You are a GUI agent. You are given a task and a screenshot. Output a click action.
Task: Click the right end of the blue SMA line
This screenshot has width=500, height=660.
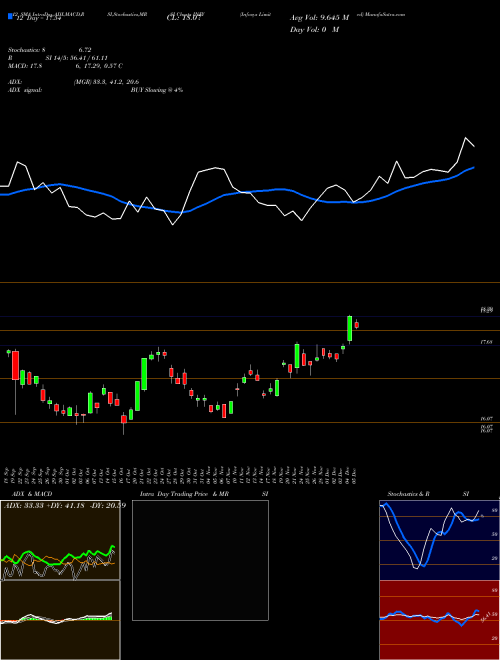tap(474, 168)
